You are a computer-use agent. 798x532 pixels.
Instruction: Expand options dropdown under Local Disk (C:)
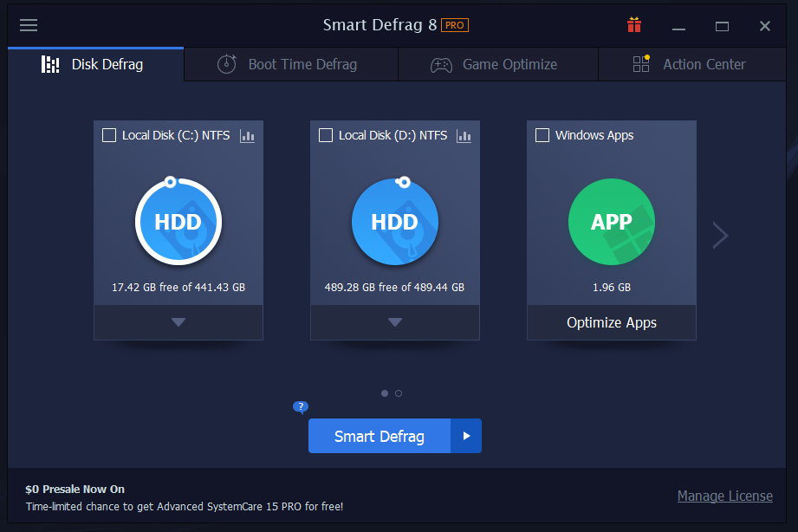[178, 322]
